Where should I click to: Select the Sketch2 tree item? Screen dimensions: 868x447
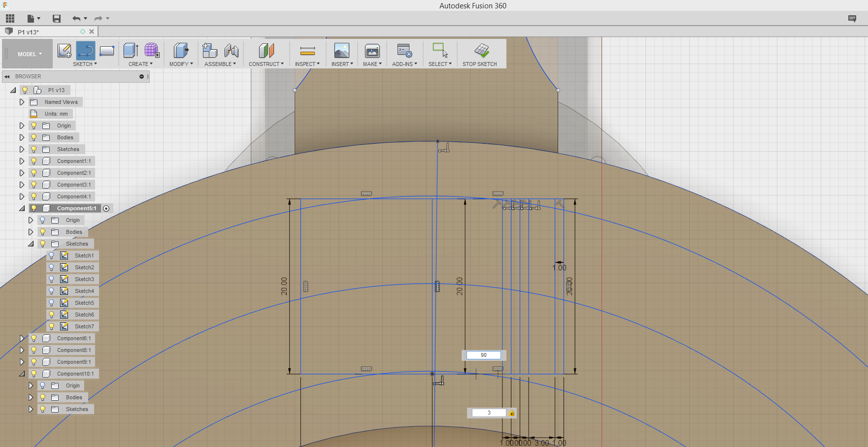coord(84,267)
